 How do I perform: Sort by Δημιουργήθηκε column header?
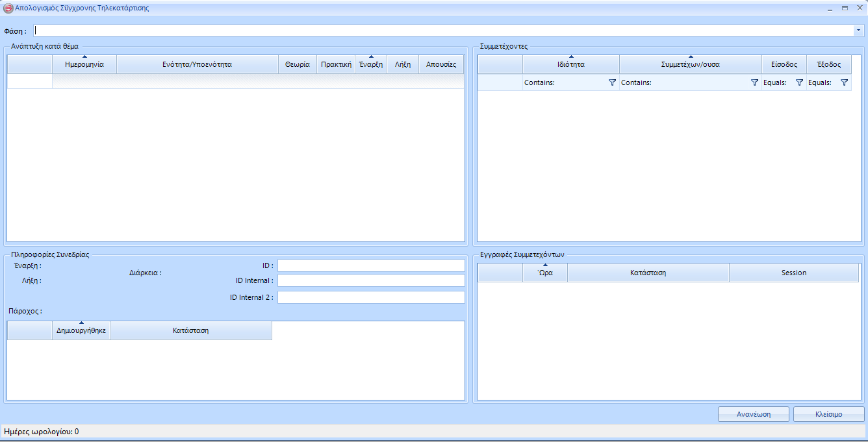(81, 330)
